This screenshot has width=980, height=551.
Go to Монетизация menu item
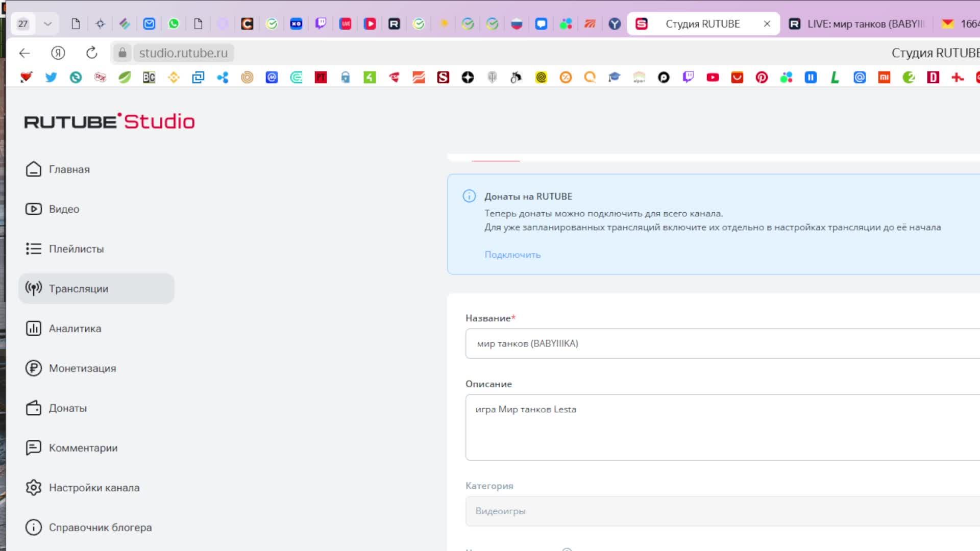(x=83, y=368)
